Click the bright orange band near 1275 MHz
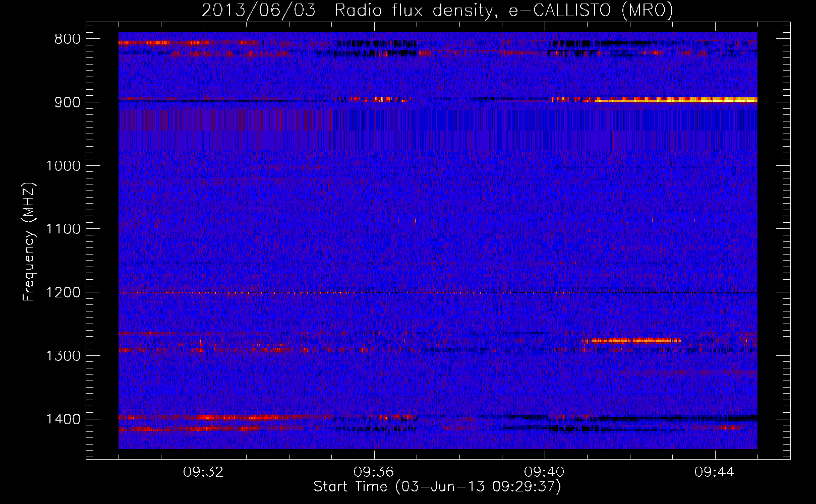 (x=630, y=340)
